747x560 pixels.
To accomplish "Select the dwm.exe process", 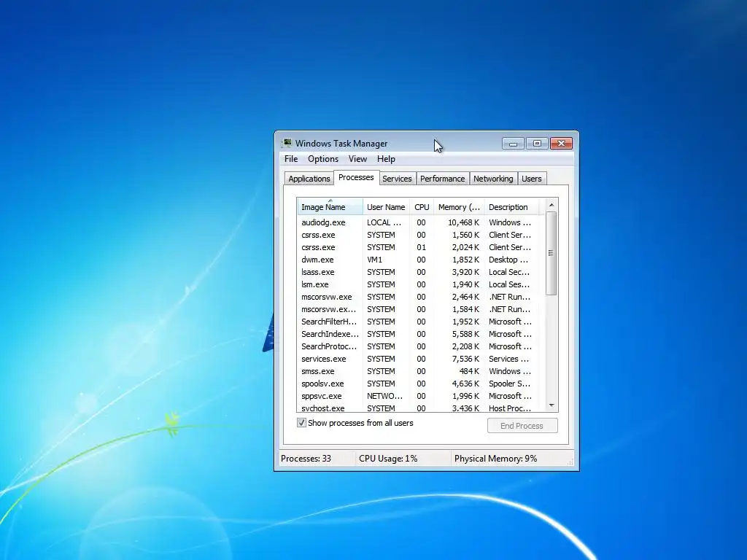I will [x=421, y=260].
